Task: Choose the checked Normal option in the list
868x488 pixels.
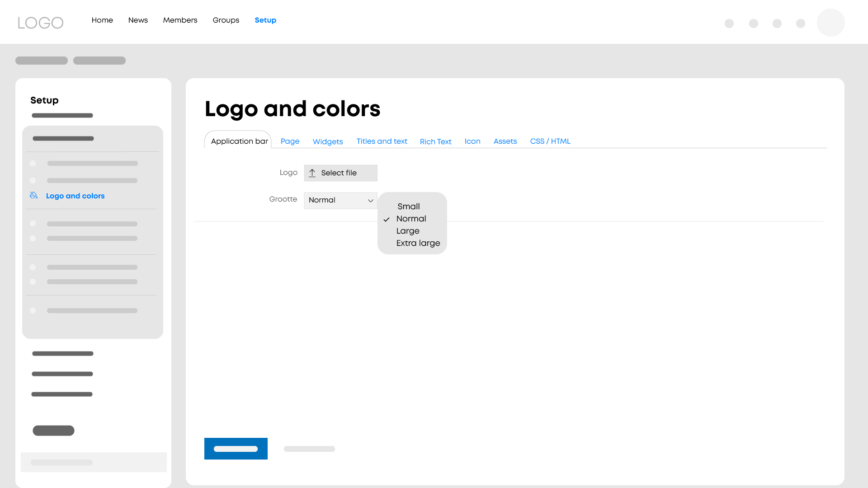Action: (411, 219)
